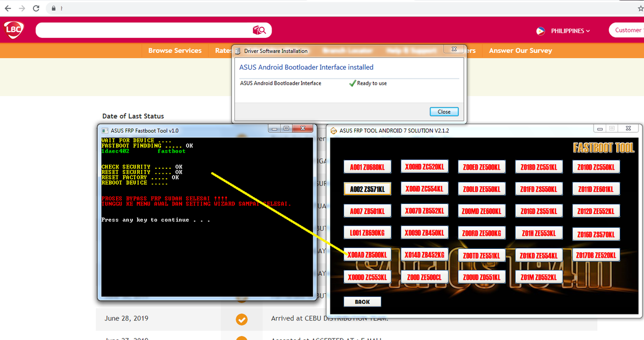Select the Z00TD ZE551KL model button
This screenshot has width=644, height=340.
(x=481, y=255)
